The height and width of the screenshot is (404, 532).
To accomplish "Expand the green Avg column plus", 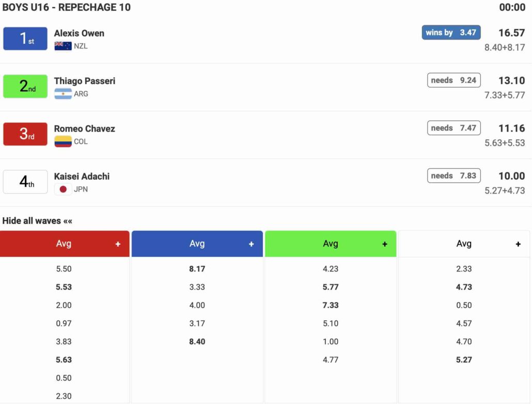I will pos(384,244).
